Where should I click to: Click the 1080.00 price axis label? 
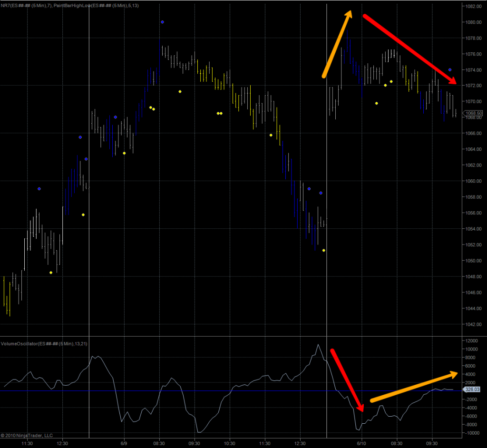pyautogui.click(x=473, y=22)
